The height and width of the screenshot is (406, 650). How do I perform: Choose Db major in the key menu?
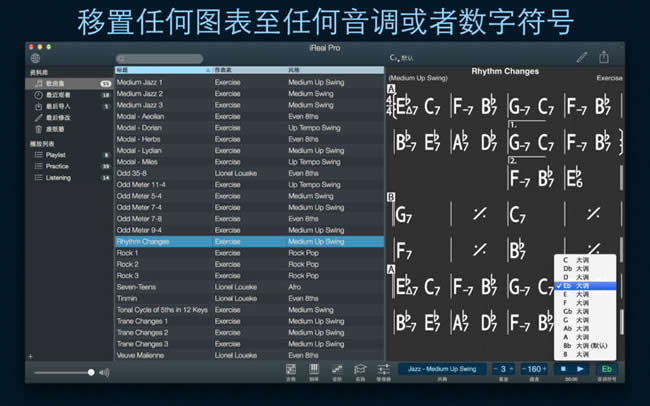coord(585,269)
